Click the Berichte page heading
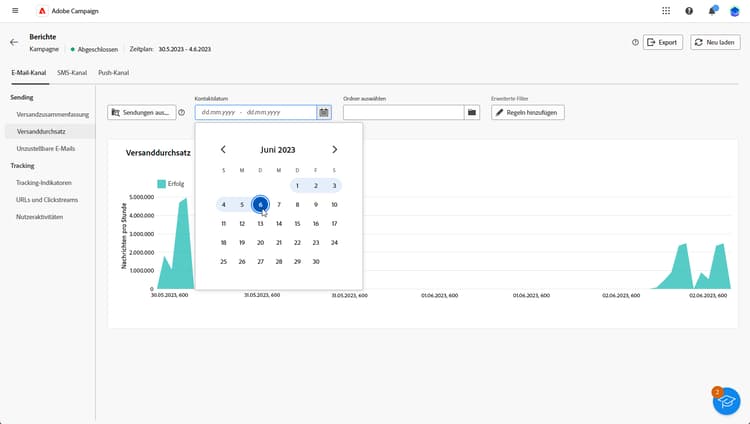 click(x=43, y=37)
